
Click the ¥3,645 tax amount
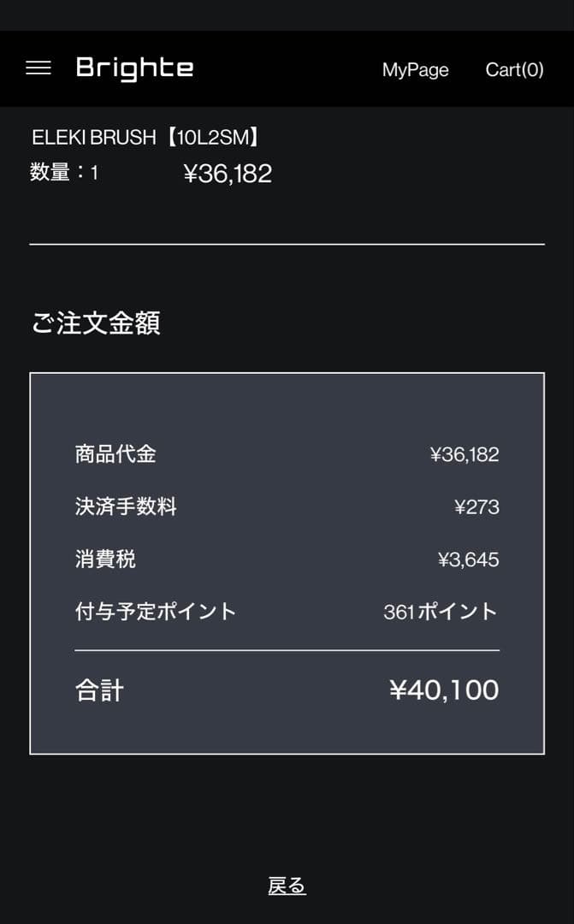(x=468, y=560)
